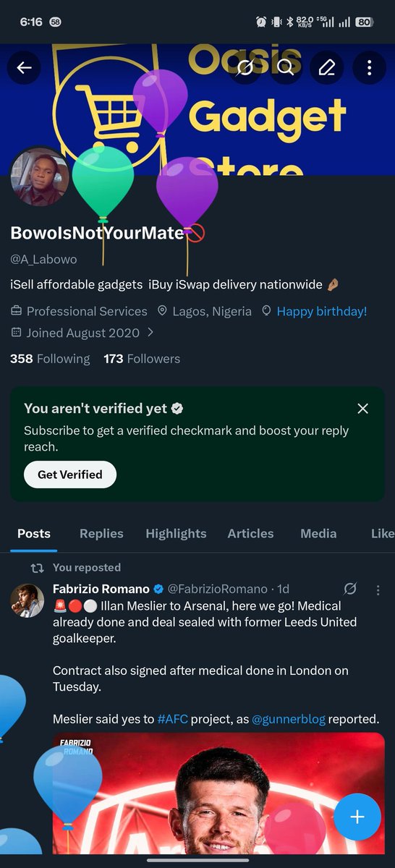The height and width of the screenshot is (868, 395).
Task: Open the 358 Following list
Action: (x=50, y=359)
